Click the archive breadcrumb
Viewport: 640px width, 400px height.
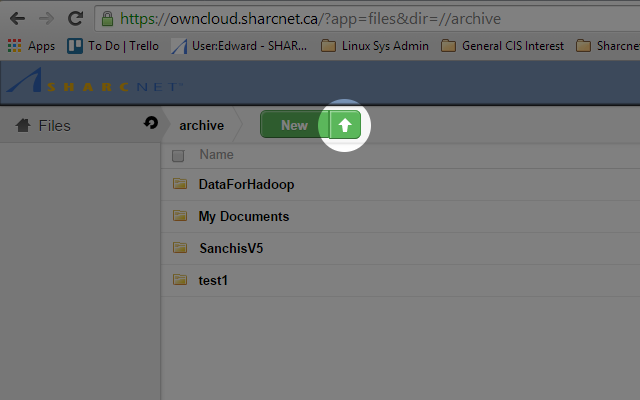(x=201, y=125)
